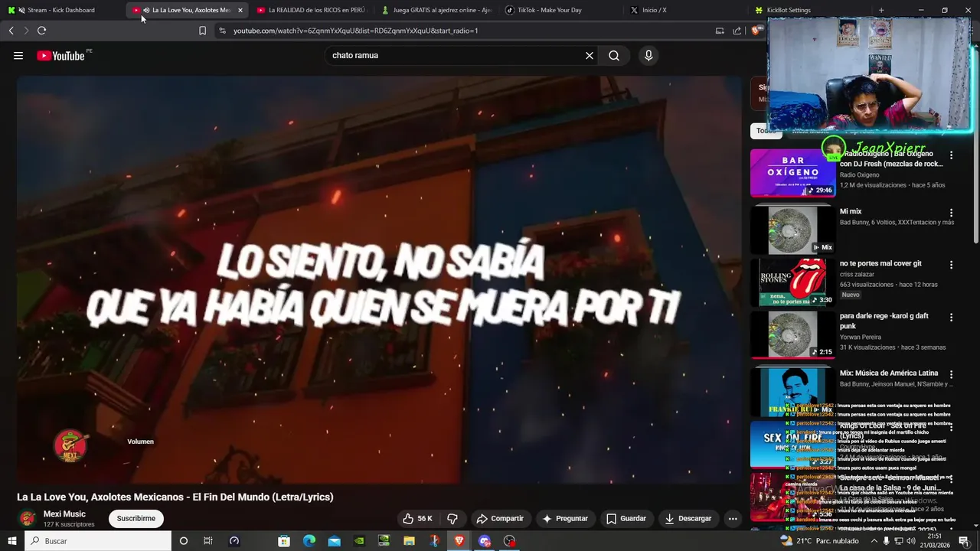
Task: Click the Compartir share button
Action: [500, 518]
